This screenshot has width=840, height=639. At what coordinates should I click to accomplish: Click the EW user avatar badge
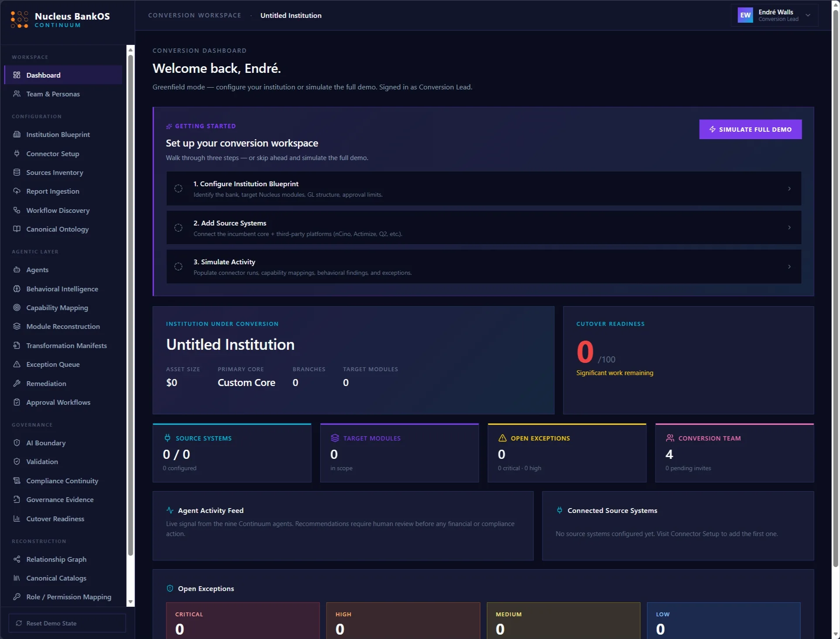(745, 15)
